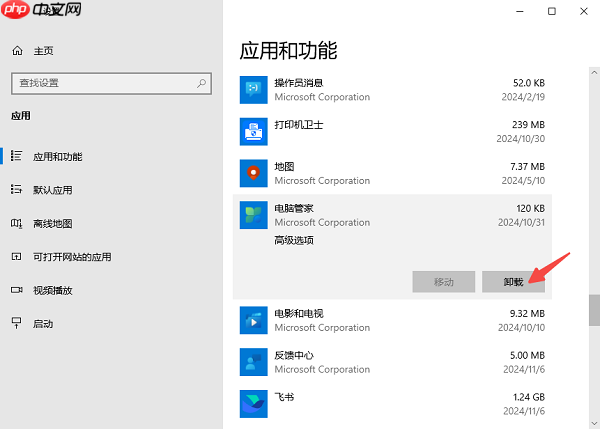Minimize the settings window
Screen dimensions: 600x429
tap(520, 11)
